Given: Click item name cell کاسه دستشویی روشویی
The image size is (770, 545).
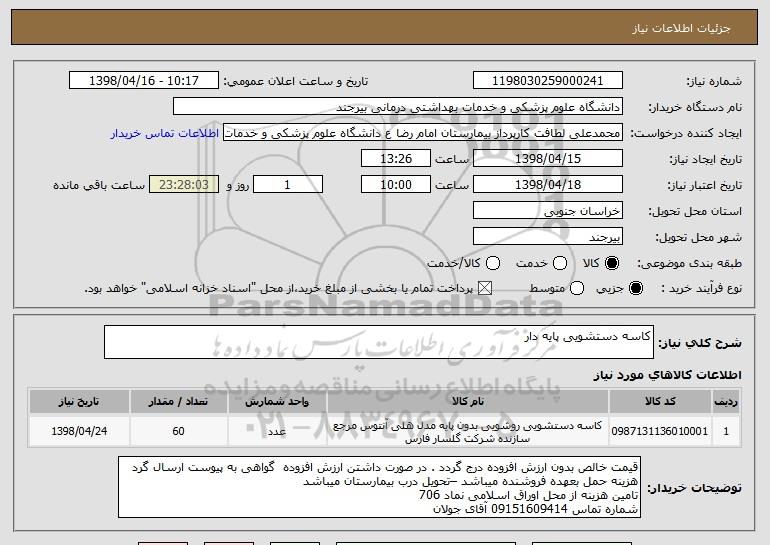Looking at the screenshot, I should click(x=468, y=431).
